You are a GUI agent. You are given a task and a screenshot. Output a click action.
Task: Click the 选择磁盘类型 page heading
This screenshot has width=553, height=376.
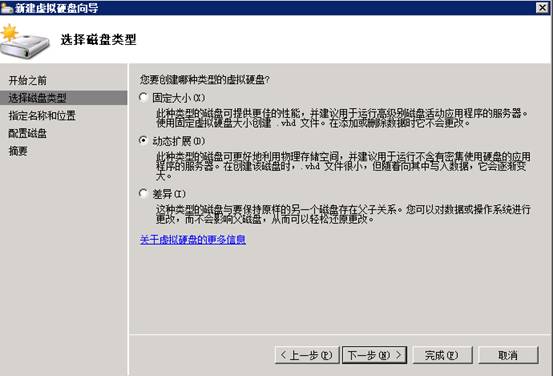pos(98,39)
